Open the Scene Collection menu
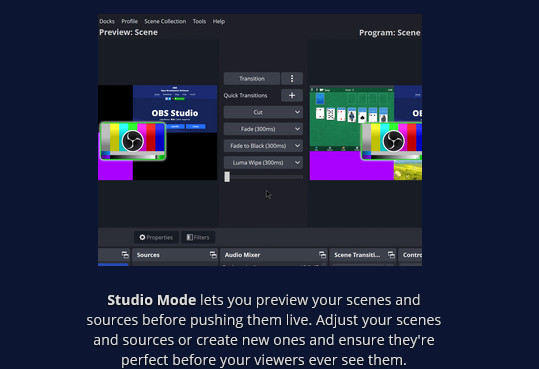 165,21
